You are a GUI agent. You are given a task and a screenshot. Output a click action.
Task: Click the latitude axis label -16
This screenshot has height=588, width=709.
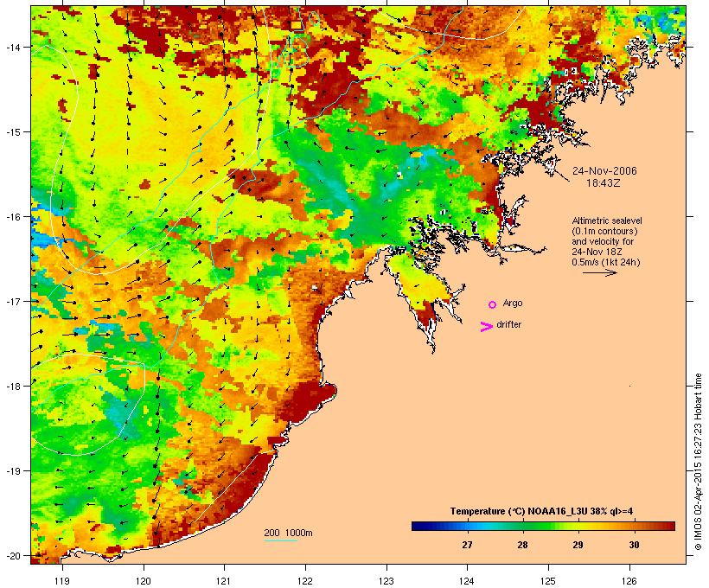[x=12, y=217]
